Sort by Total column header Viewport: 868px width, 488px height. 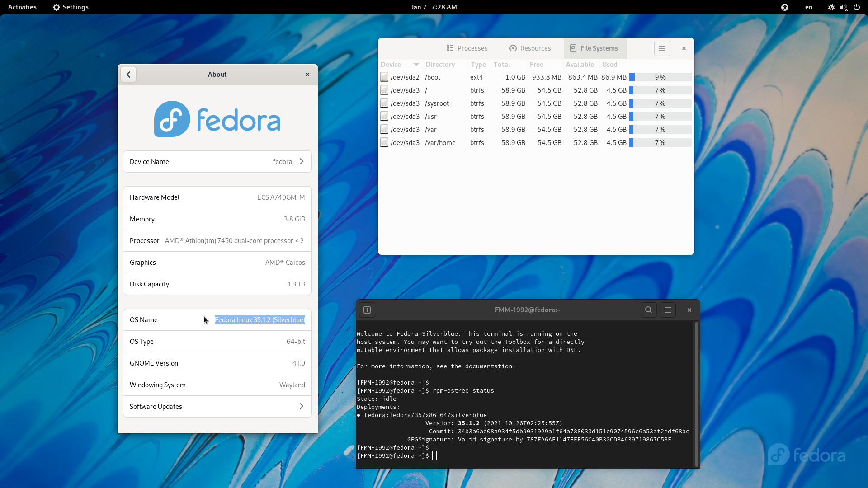(x=509, y=65)
